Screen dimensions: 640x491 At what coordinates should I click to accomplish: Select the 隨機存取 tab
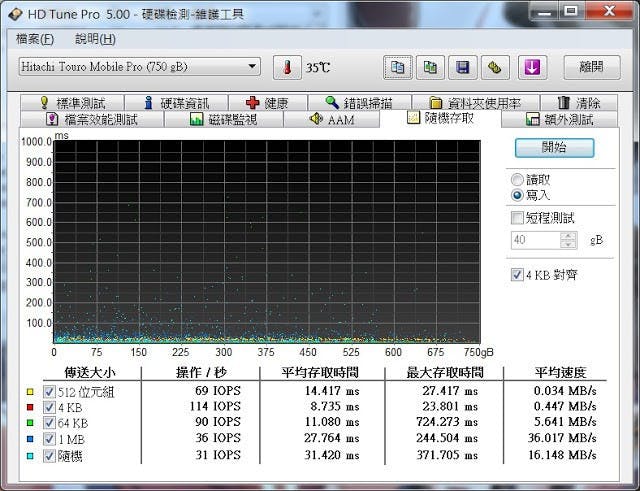point(440,118)
